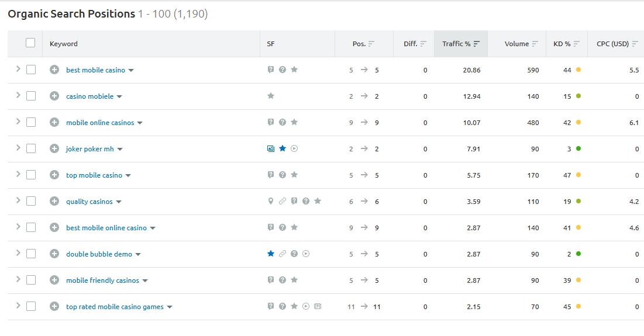Viewport: 644px width, 336px height.
Task: Select the checkbox for 'quality casinos' row
Action: [31, 201]
